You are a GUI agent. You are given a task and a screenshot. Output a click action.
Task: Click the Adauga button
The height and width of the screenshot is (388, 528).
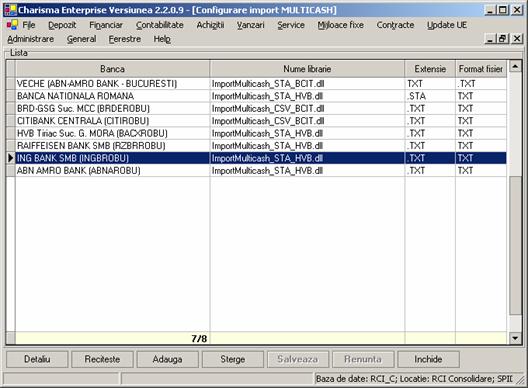click(167, 359)
